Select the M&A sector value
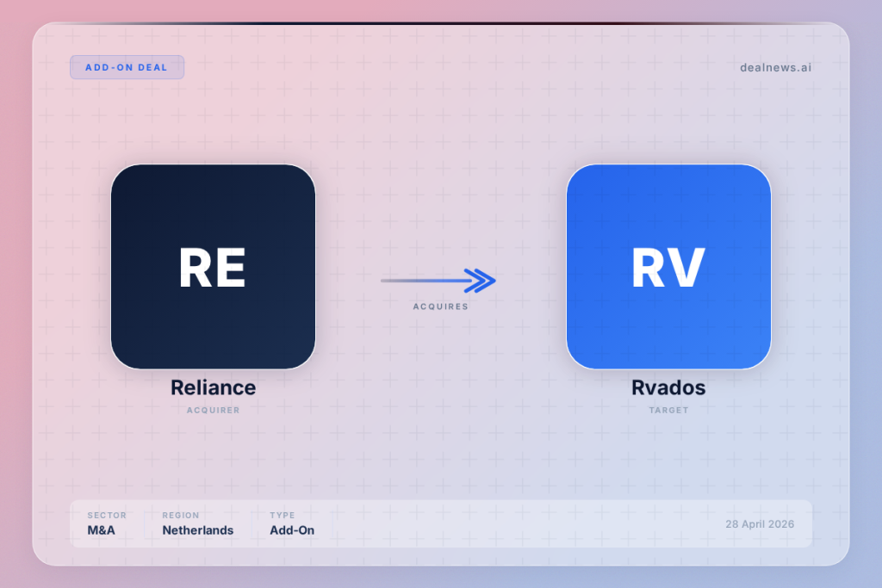 (x=101, y=530)
